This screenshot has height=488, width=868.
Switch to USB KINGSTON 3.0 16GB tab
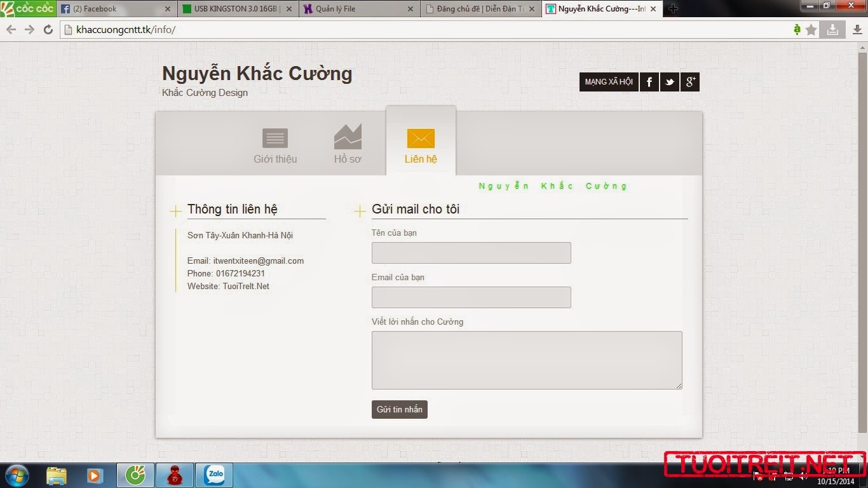[x=237, y=9]
